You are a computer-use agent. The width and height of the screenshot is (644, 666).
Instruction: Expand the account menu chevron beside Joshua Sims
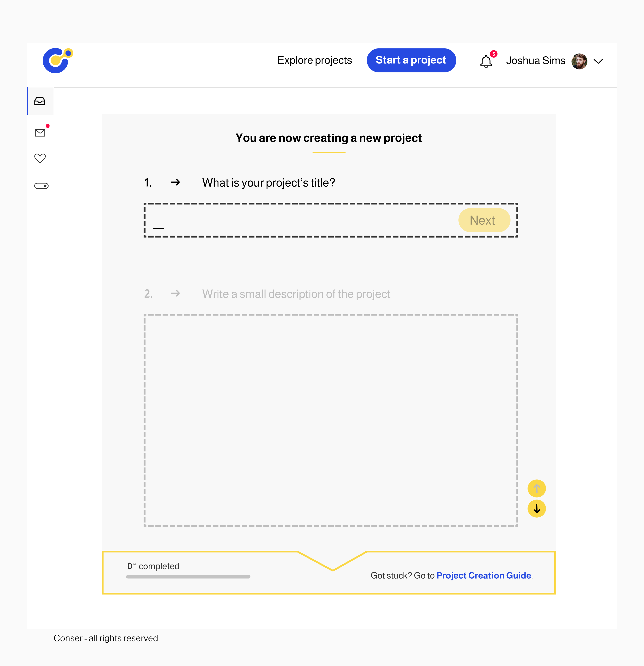pos(598,61)
